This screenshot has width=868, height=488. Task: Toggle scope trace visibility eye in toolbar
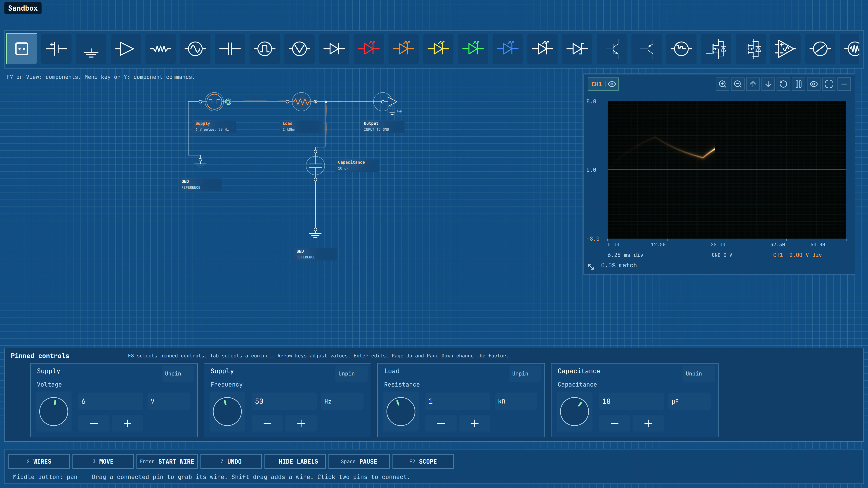[x=814, y=84]
